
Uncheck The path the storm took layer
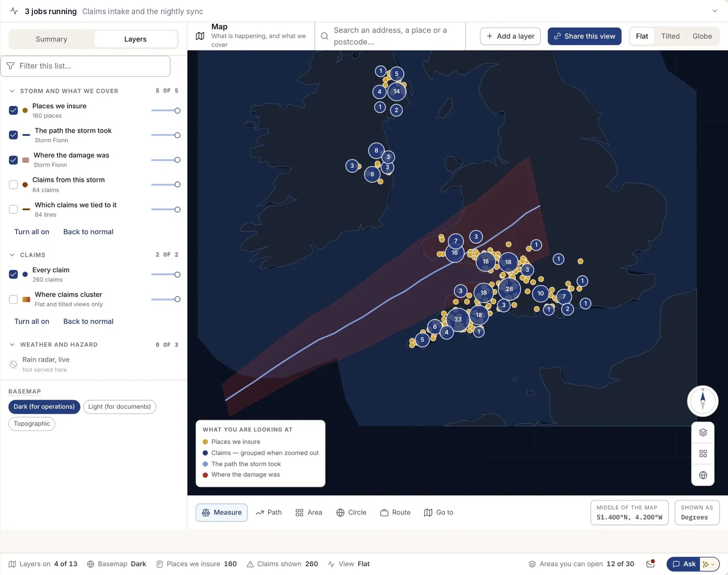point(13,135)
